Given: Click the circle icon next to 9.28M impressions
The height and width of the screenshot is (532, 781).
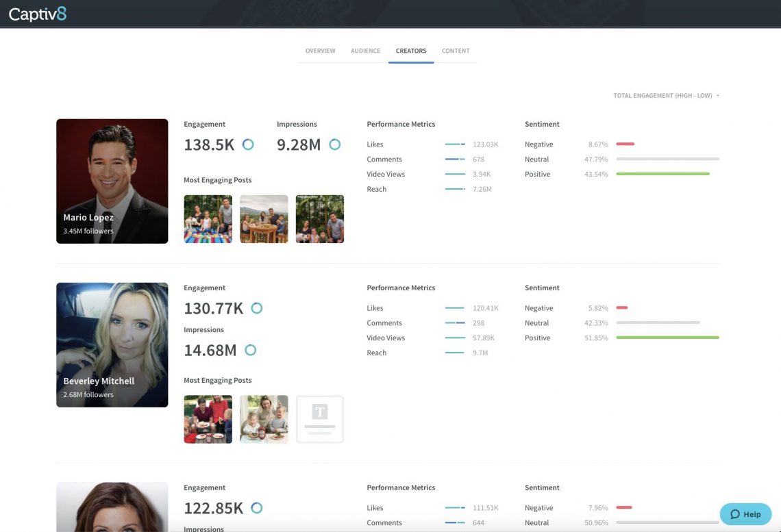Looking at the screenshot, I should coord(335,144).
